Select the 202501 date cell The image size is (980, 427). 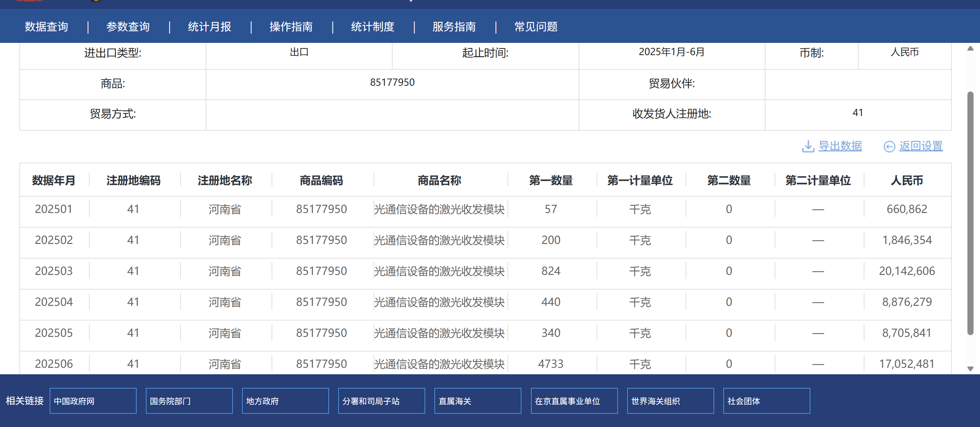coord(54,209)
